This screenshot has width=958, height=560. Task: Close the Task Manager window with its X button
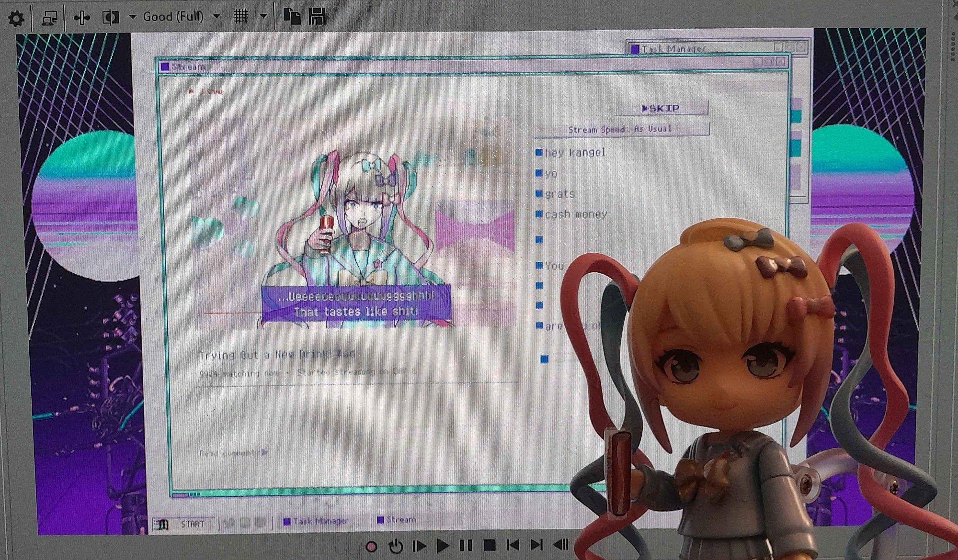point(801,47)
